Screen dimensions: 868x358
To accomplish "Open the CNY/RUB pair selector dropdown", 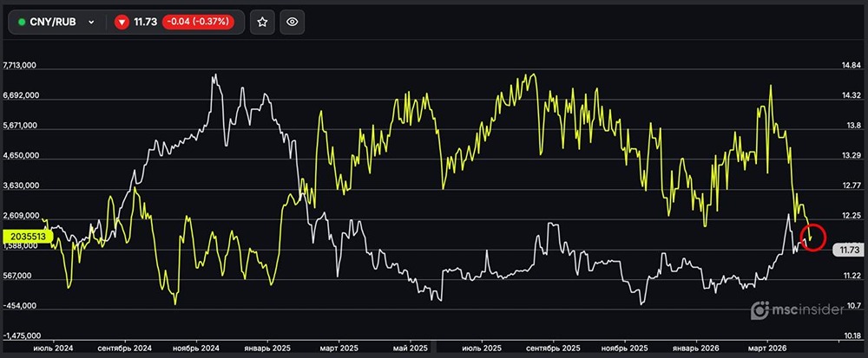I will pos(56,22).
